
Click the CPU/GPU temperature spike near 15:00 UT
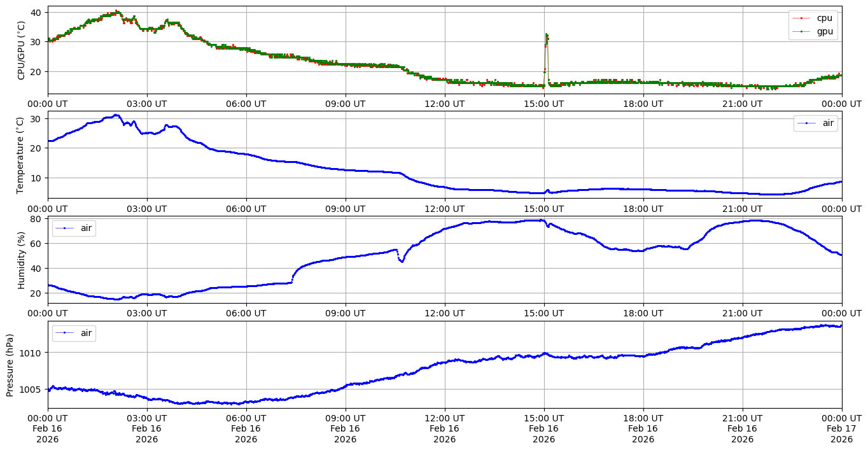click(547, 37)
